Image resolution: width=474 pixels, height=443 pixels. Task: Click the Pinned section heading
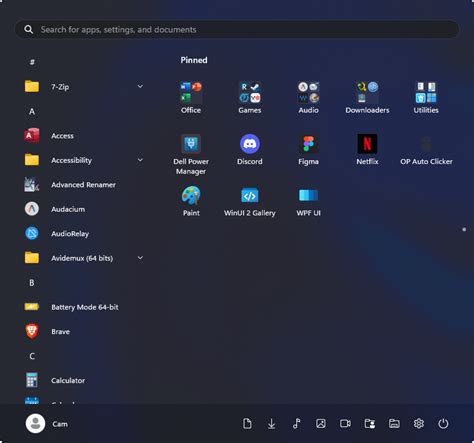click(x=194, y=60)
